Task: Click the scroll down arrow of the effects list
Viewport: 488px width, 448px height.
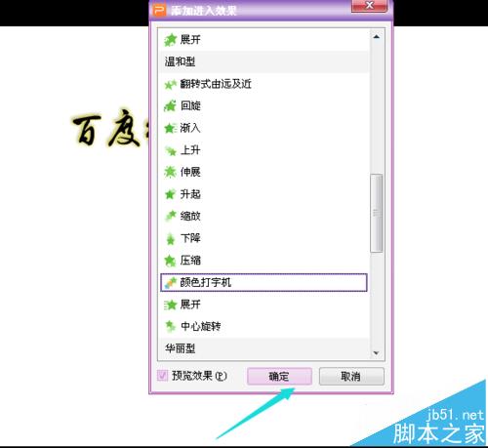Action: pyautogui.click(x=377, y=353)
